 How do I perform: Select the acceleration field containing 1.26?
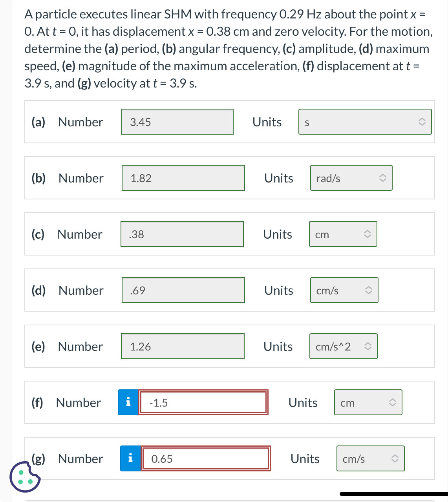tap(182, 346)
